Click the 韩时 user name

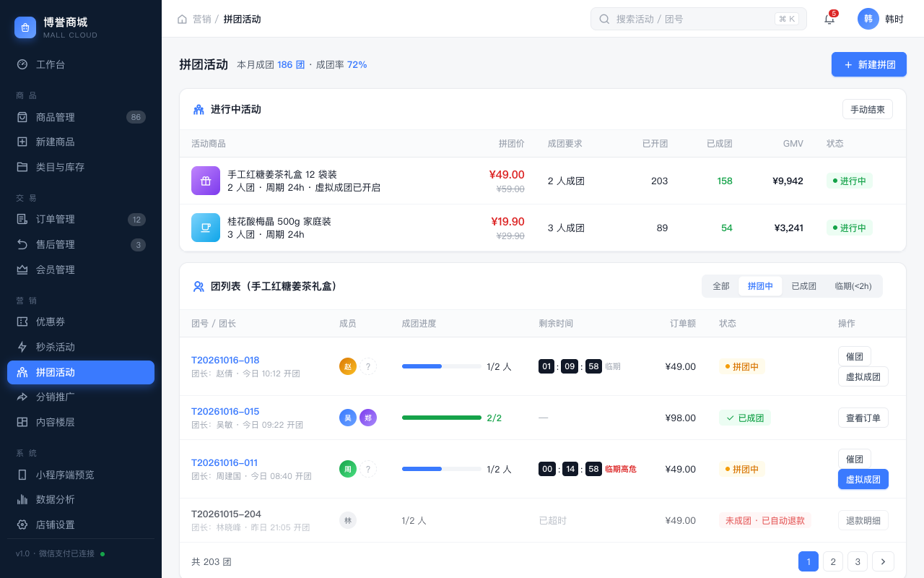click(x=894, y=19)
